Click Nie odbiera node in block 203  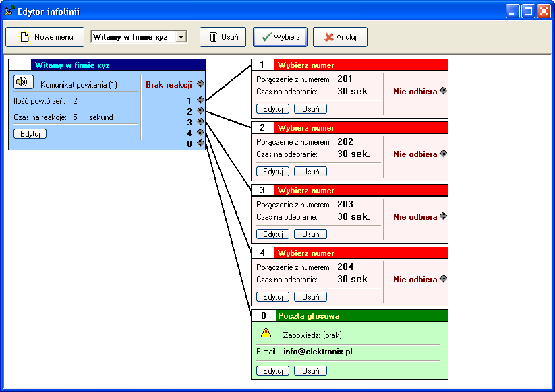click(x=443, y=216)
